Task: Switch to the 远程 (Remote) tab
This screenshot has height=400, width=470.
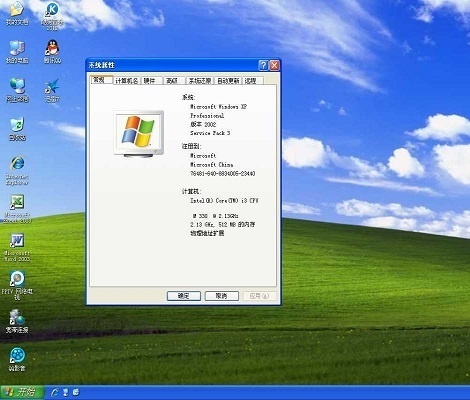Action: 253,81
